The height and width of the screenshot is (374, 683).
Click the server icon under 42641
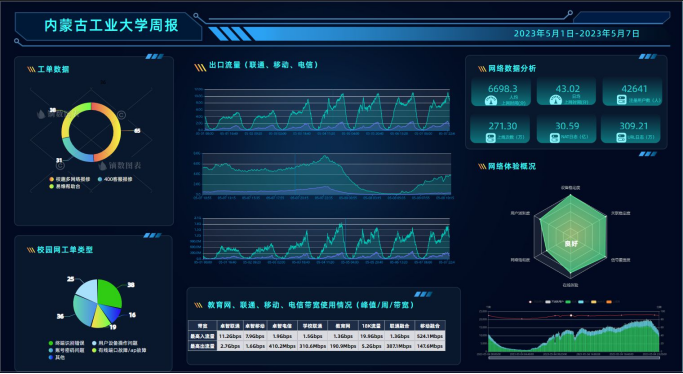[622, 100]
